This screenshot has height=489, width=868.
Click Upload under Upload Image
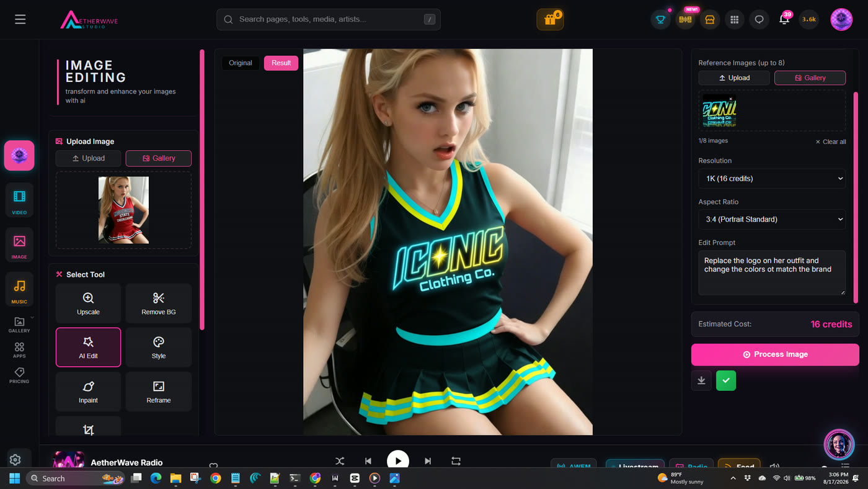(x=88, y=158)
